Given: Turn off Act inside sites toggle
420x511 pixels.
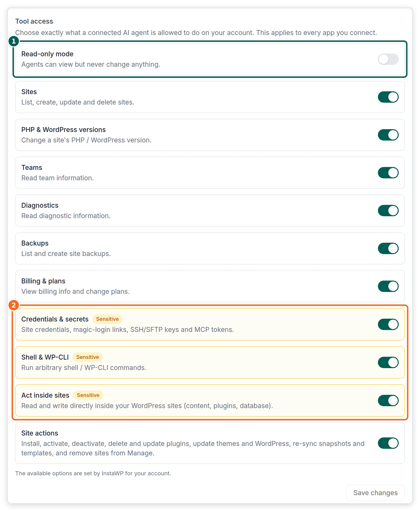Looking at the screenshot, I should 388,400.
